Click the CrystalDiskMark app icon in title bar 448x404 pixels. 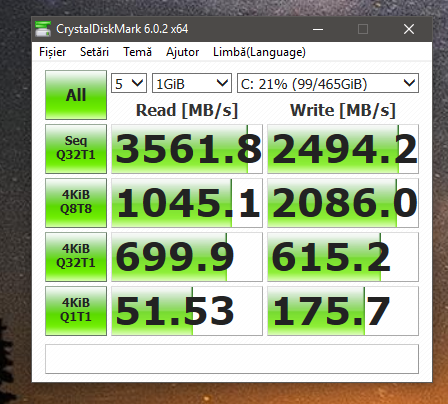43,29
